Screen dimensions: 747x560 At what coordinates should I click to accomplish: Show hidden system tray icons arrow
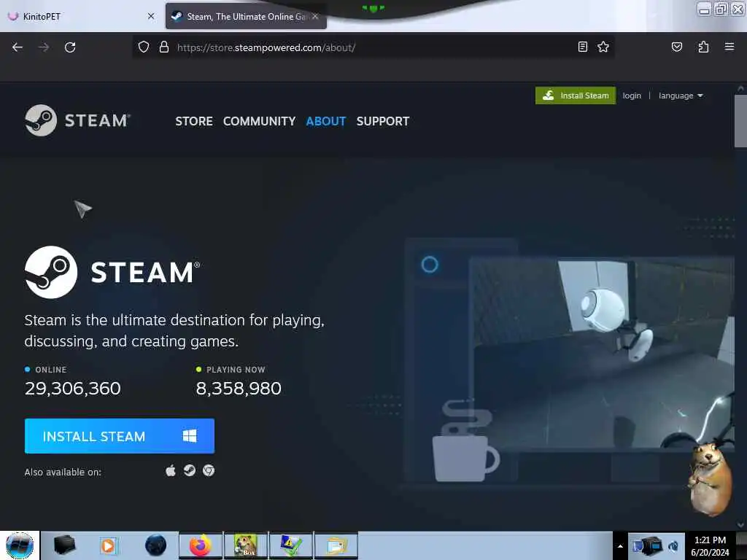tap(620, 546)
